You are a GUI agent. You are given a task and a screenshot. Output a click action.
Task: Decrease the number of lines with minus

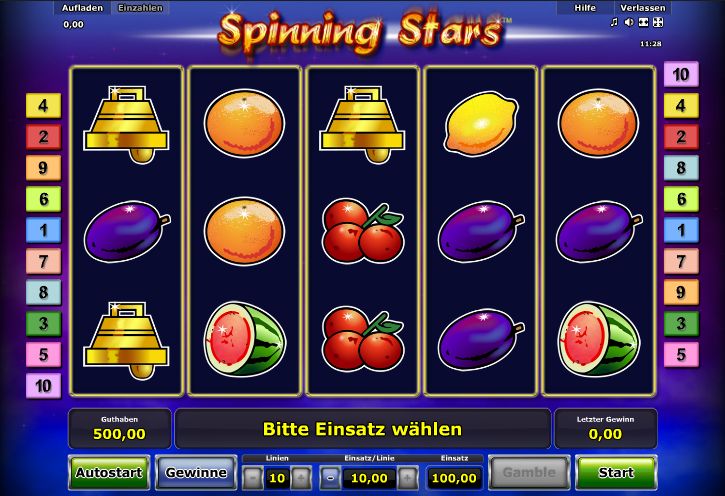[x=253, y=478]
